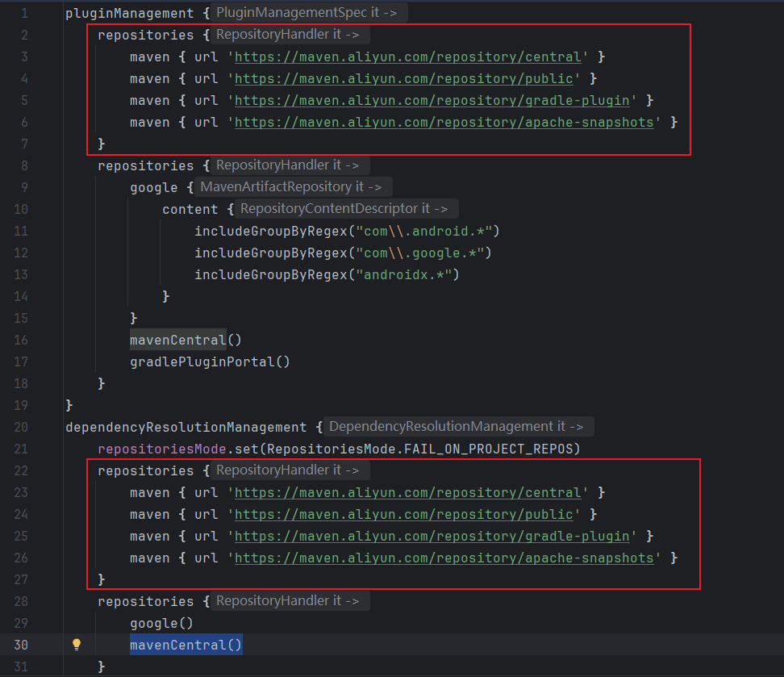Click the RepositoryHandler hint on line 2
The image size is (784, 677).
point(290,35)
